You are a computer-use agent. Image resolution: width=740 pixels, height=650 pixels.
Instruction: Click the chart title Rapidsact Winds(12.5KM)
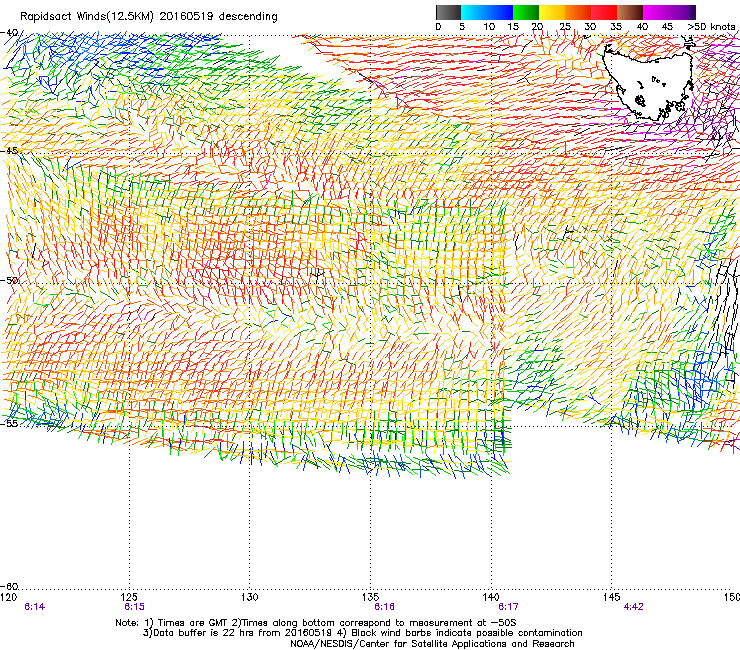87,17
